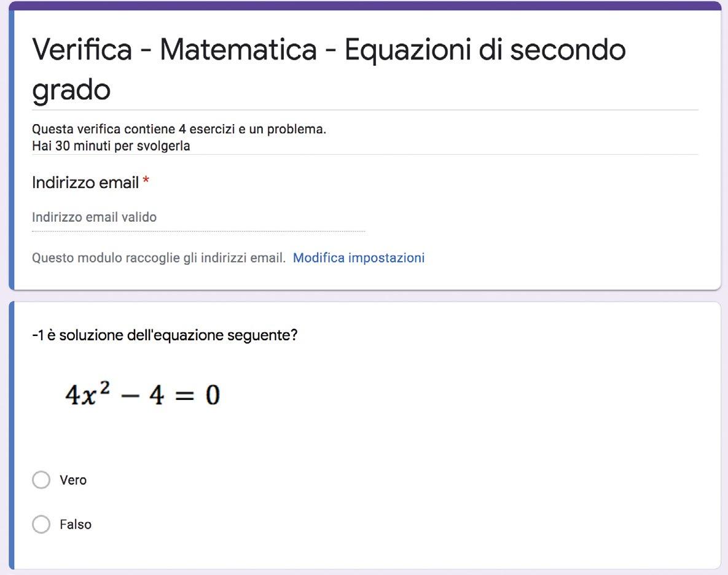Click 'Questo modulo raccoglie gli indirizzi email' notice
This screenshot has height=575, width=728.
point(159,257)
